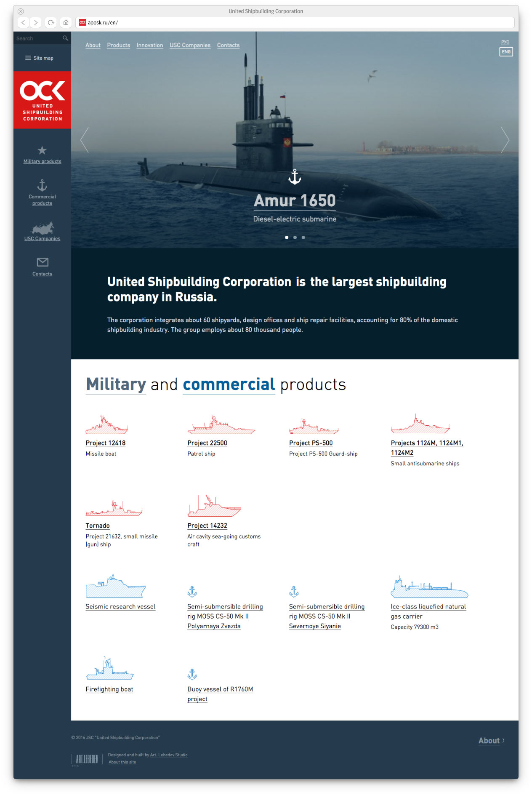Click the Art. Lebedev studio logo
532x795 pixels.
pos(87,759)
